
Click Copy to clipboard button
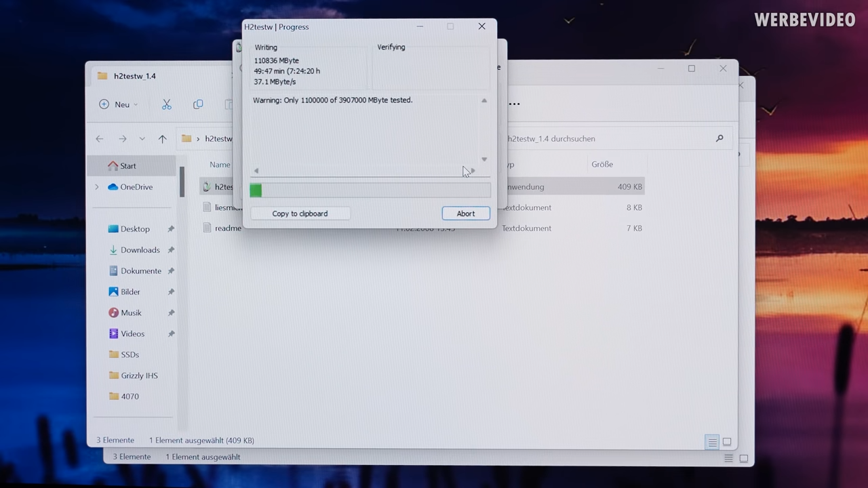tap(300, 213)
